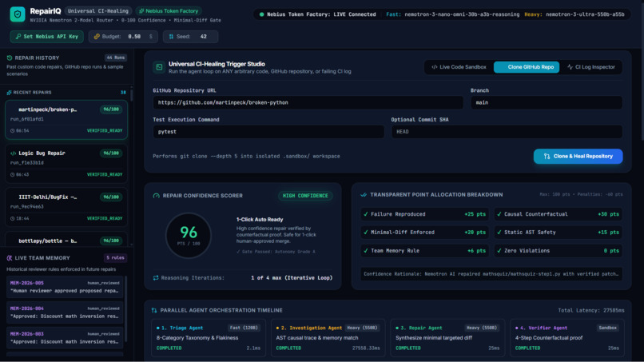This screenshot has height=362, width=644.
Task: Click the Repair Confidence Scorer gauge icon
Action: pos(156,196)
